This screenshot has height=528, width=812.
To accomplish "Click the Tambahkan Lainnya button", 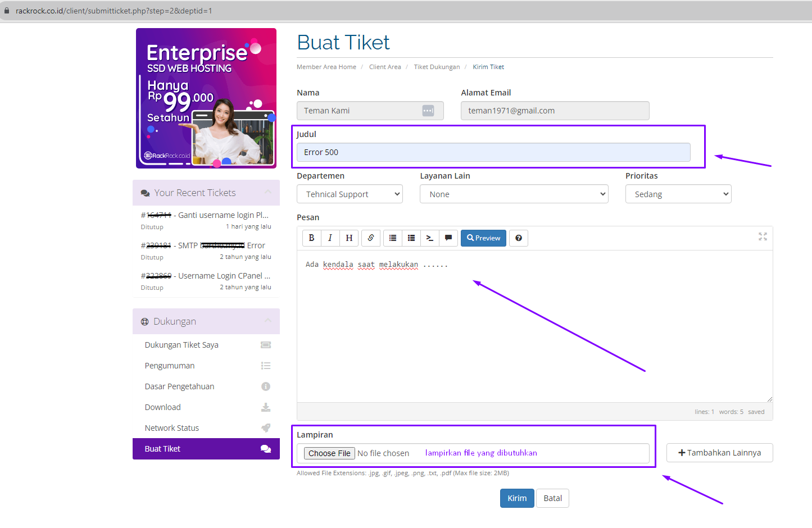I will pyautogui.click(x=719, y=453).
